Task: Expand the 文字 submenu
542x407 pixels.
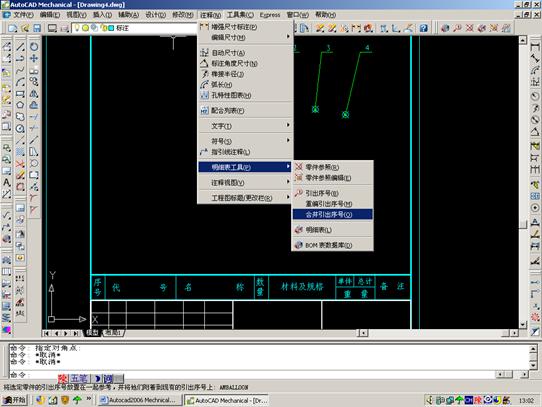Action: [x=245, y=126]
